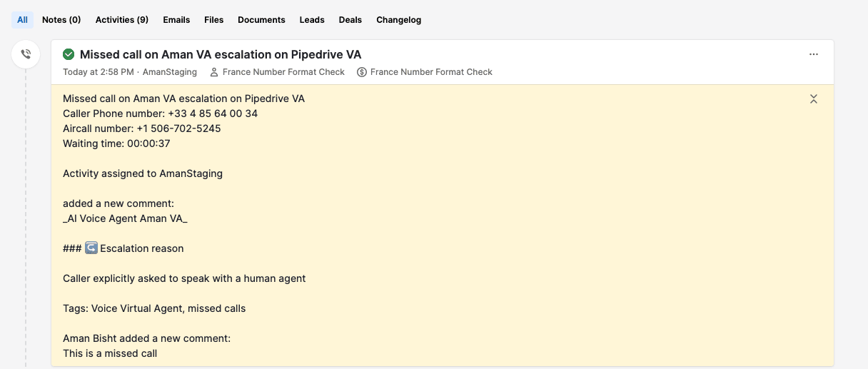Image resolution: width=868 pixels, height=369 pixels.
Task: Click the Today at 2:58 PM timestamp
Action: click(x=99, y=72)
